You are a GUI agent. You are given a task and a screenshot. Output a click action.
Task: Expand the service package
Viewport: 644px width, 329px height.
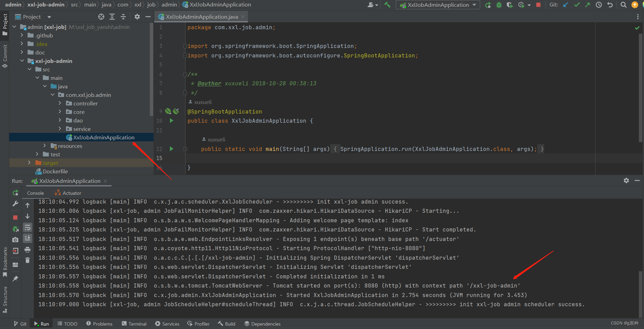click(x=60, y=128)
